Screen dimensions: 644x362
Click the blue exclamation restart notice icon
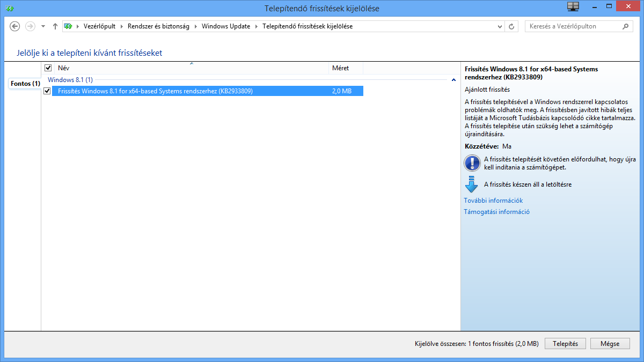(472, 162)
